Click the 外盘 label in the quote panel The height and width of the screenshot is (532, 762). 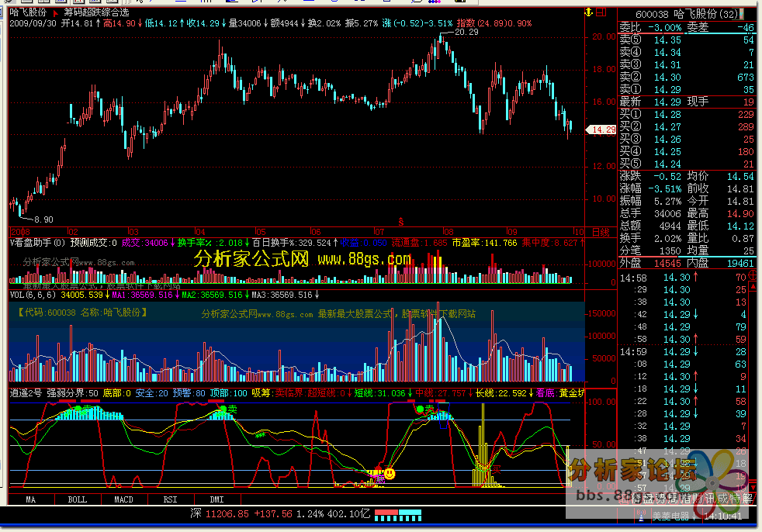631,264
